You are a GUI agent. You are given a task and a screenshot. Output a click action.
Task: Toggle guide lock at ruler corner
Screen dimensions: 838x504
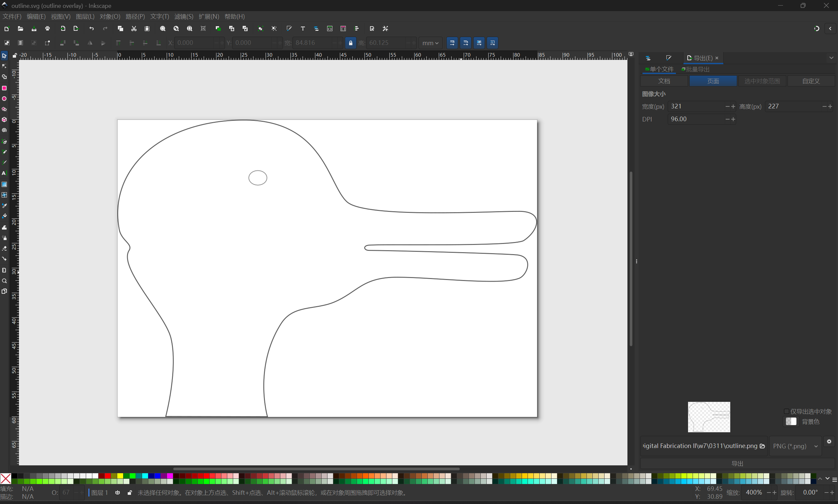click(x=15, y=55)
